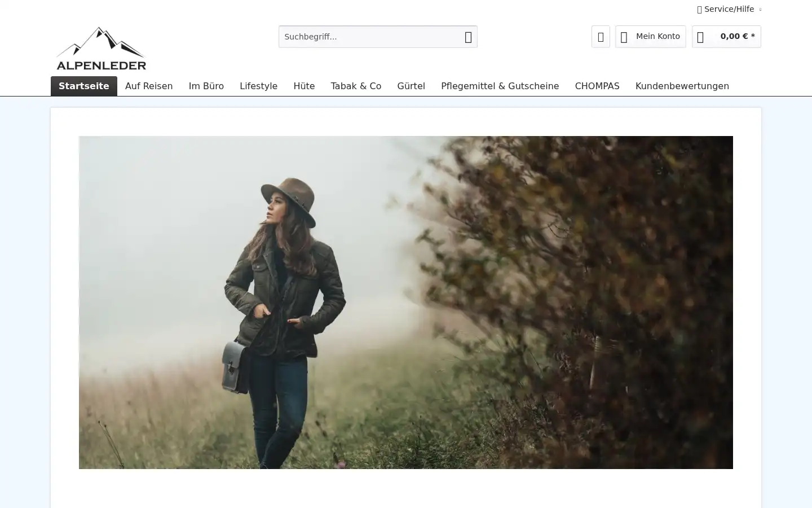The width and height of the screenshot is (812, 508).
Task: Open the CHOMPAS menu item
Action: tap(597, 86)
